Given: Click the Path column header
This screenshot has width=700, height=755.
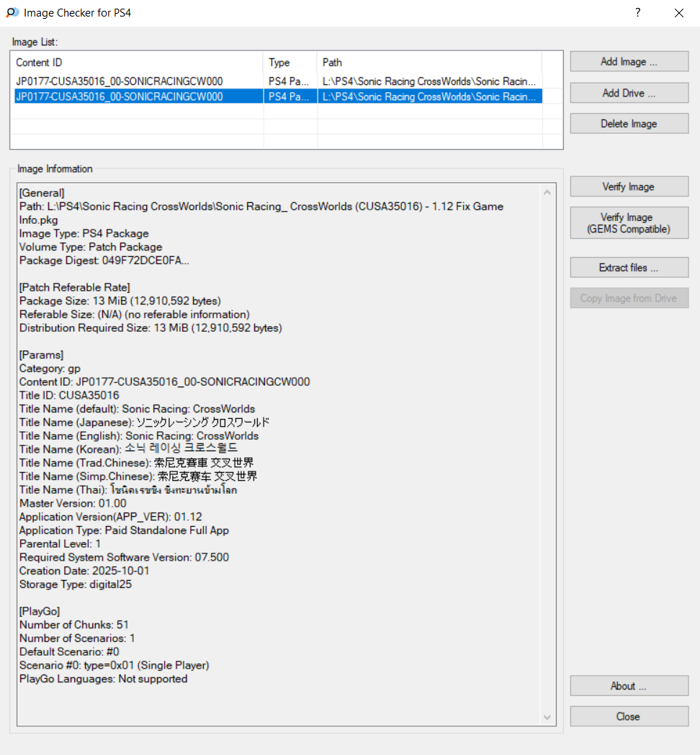Looking at the screenshot, I should pos(428,63).
